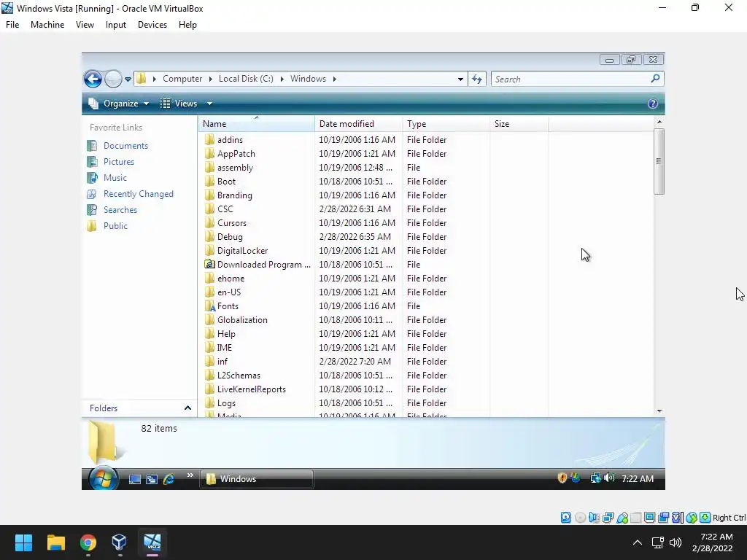Click the file list scroll down arrow

(659, 411)
